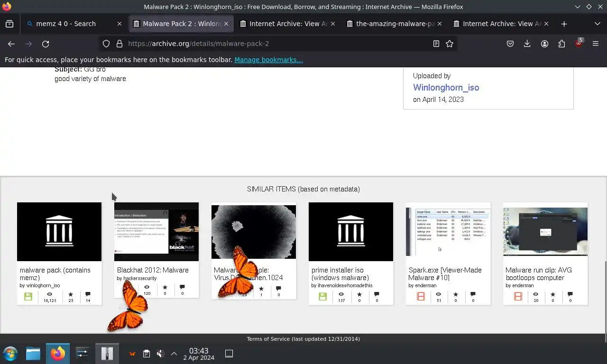Expand the hidden system tray arrow
This screenshot has width=607, height=364.
click(174, 354)
